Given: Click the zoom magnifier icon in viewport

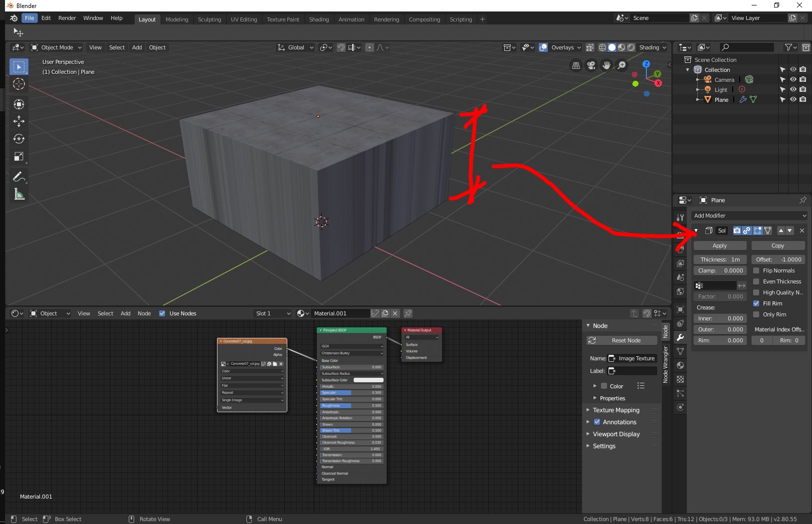Looking at the screenshot, I should [621, 65].
